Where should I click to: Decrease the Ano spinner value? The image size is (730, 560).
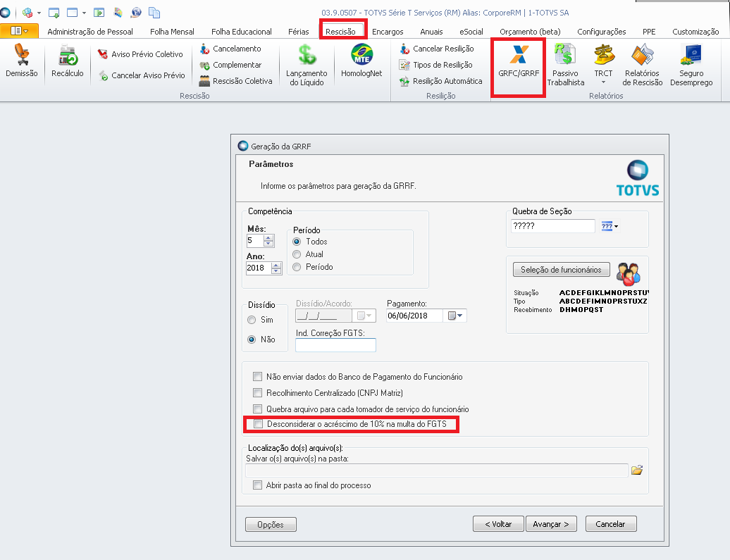(x=276, y=271)
